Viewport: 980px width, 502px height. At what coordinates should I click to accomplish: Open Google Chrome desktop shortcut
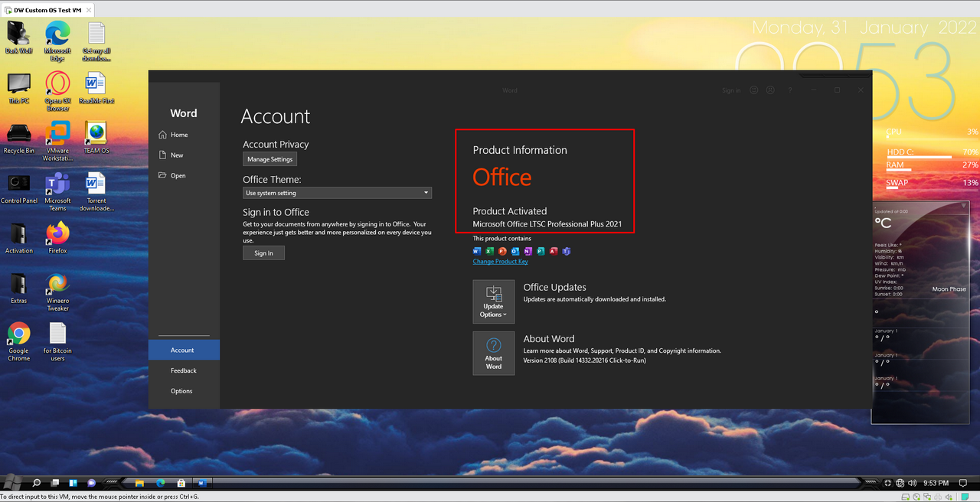(19, 341)
